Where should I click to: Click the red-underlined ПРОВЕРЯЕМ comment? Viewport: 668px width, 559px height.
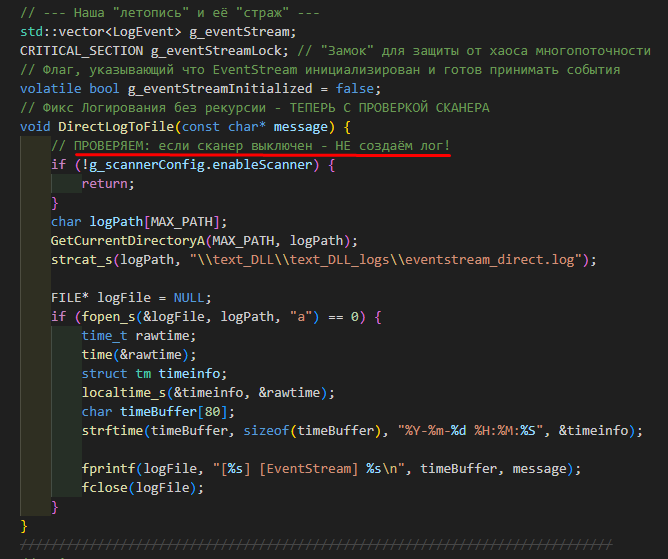(x=250, y=145)
